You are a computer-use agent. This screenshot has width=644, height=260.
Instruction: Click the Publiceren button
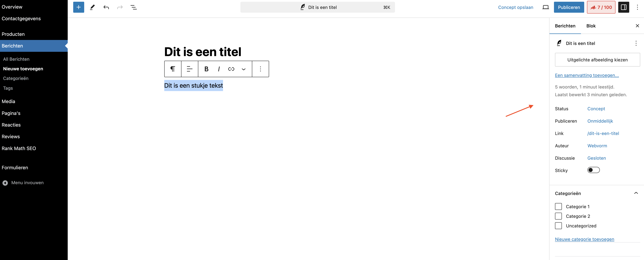[x=569, y=7]
